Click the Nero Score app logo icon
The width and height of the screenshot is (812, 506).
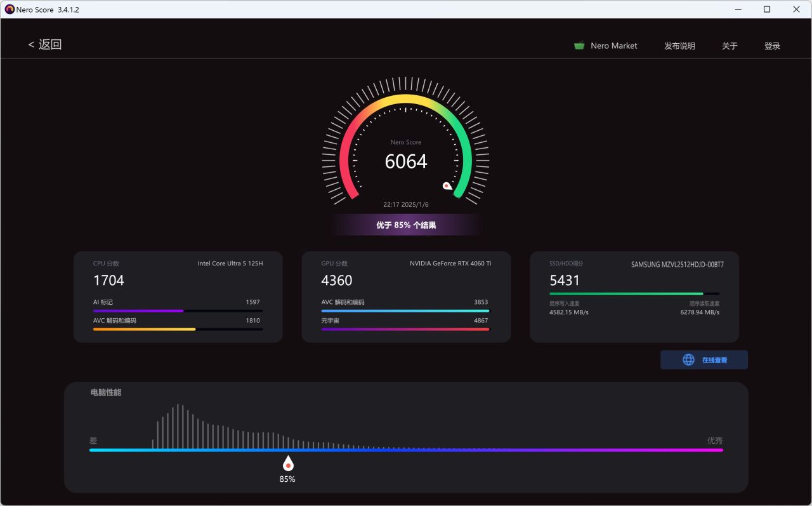(x=10, y=10)
